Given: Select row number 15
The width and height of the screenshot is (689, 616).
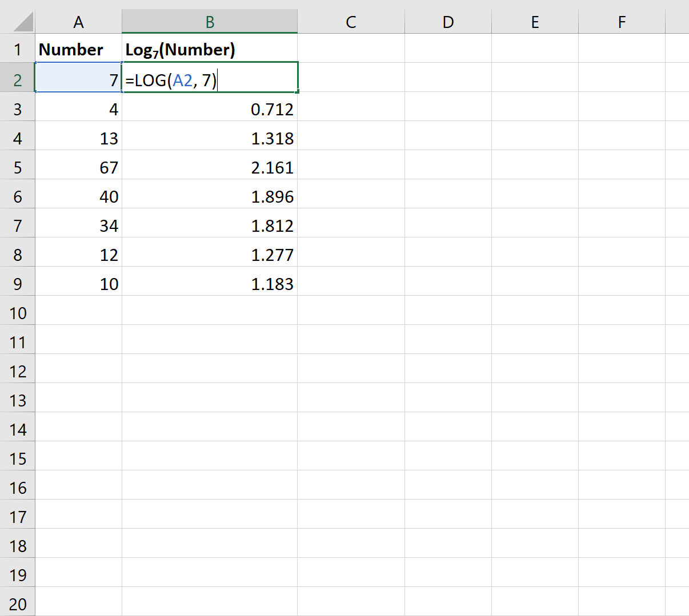Looking at the screenshot, I should 18,458.
